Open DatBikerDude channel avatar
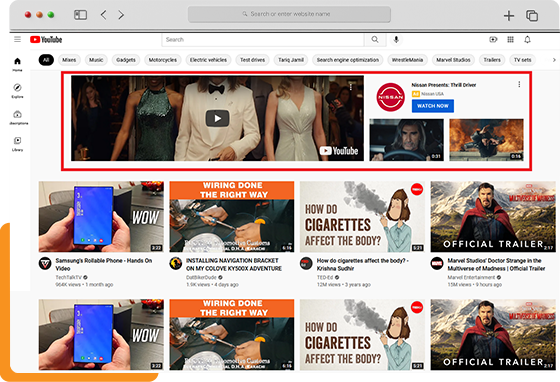This screenshot has width=560, height=382. 176,264
